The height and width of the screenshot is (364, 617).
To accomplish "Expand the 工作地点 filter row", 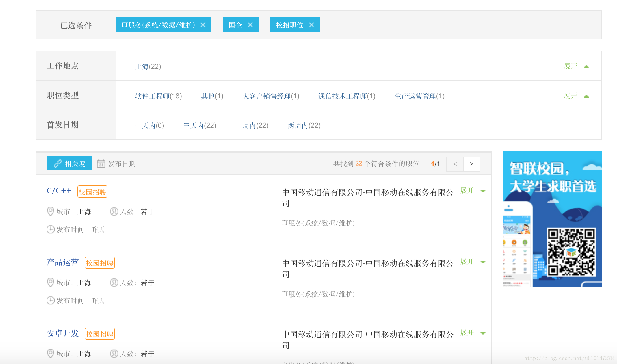I will click(576, 66).
